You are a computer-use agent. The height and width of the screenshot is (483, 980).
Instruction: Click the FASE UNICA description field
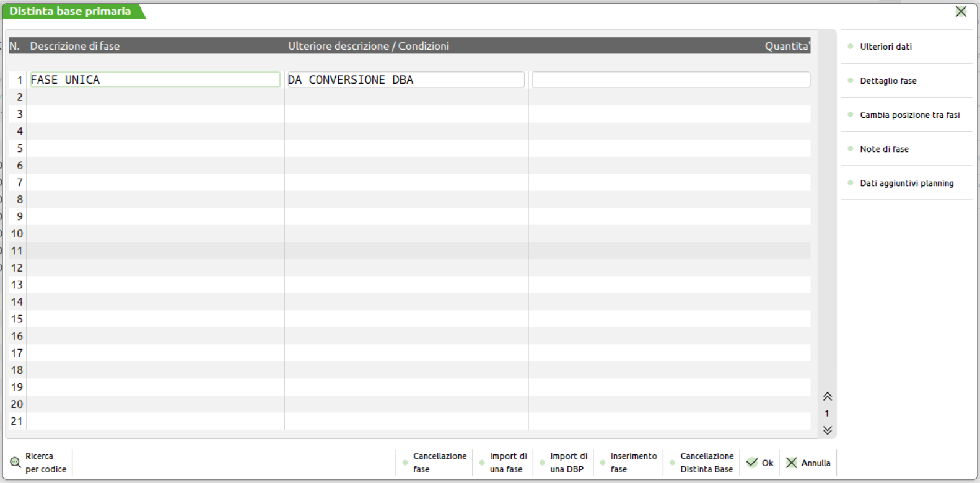point(155,80)
